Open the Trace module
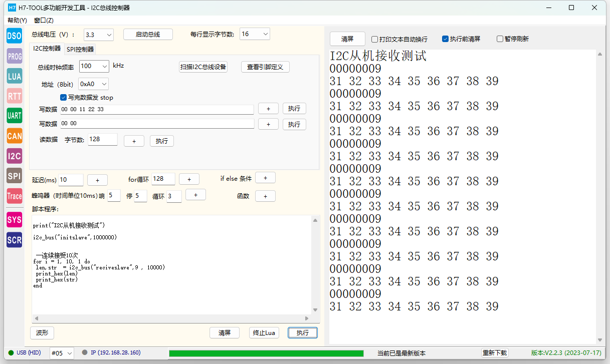Image resolution: width=610 pixels, height=364 pixels. coord(15,196)
